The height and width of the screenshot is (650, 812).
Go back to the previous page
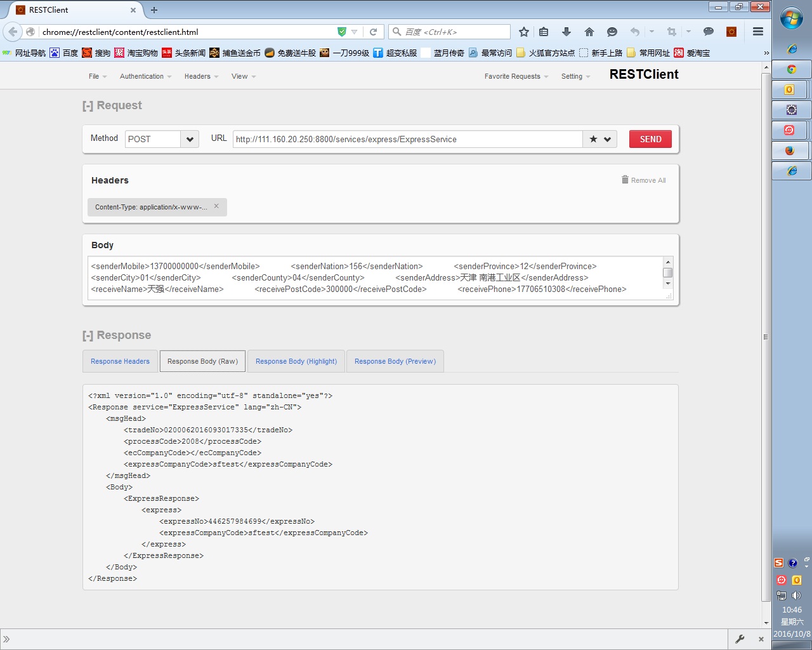[x=13, y=32]
